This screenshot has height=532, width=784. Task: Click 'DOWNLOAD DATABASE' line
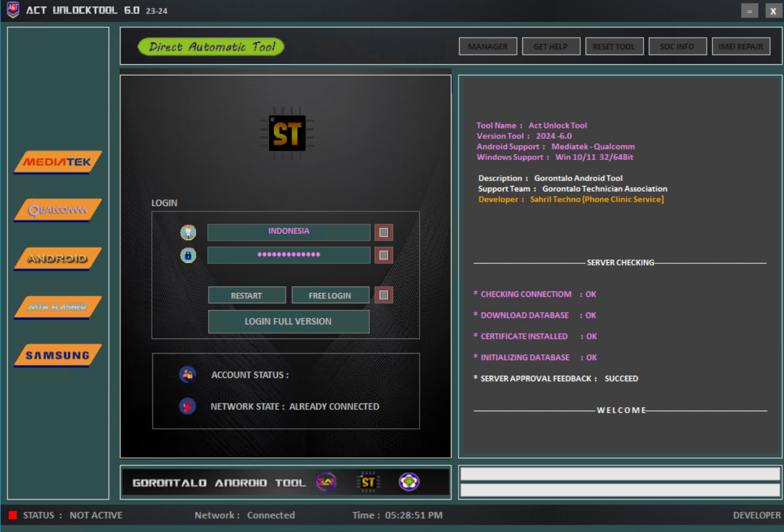[x=535, y=315]
